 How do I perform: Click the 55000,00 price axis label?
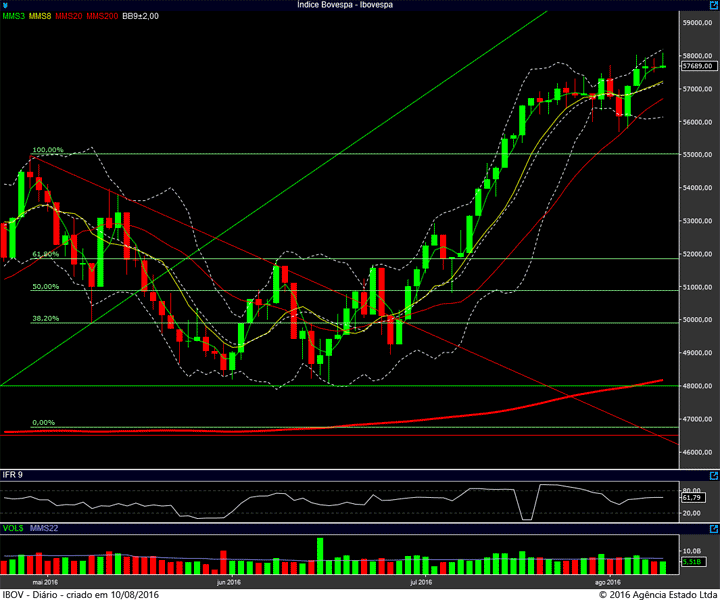[698, 155]
